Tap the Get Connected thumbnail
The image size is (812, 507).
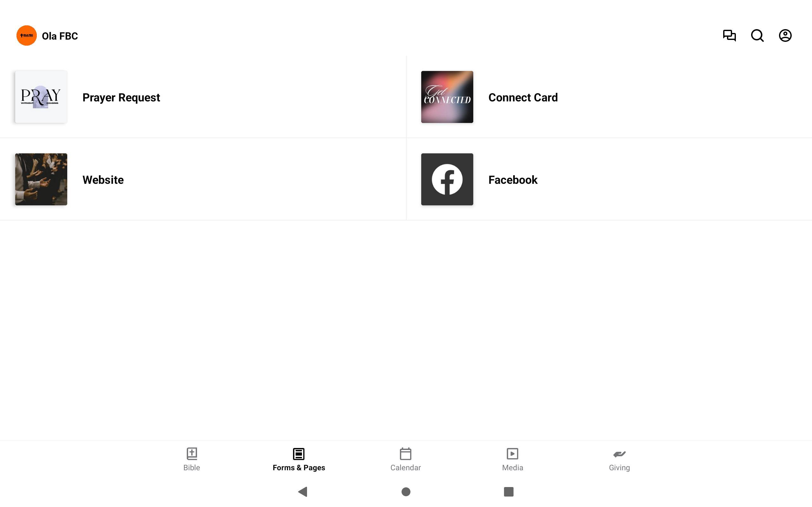[x=447, y=97]
